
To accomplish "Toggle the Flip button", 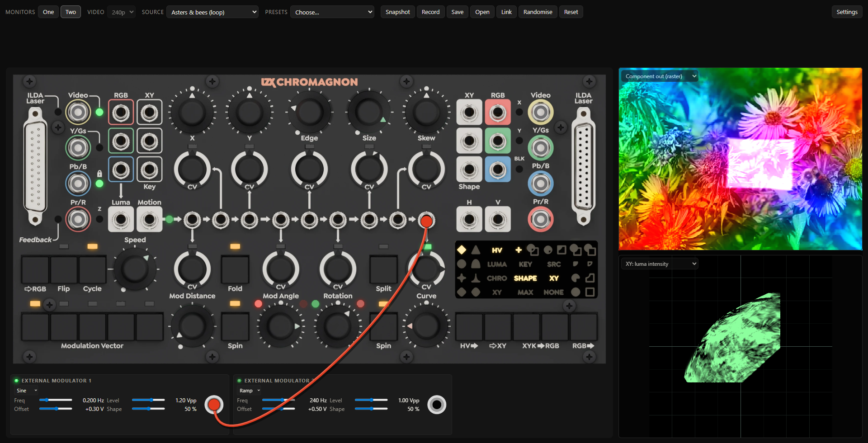I will point(64,269).
